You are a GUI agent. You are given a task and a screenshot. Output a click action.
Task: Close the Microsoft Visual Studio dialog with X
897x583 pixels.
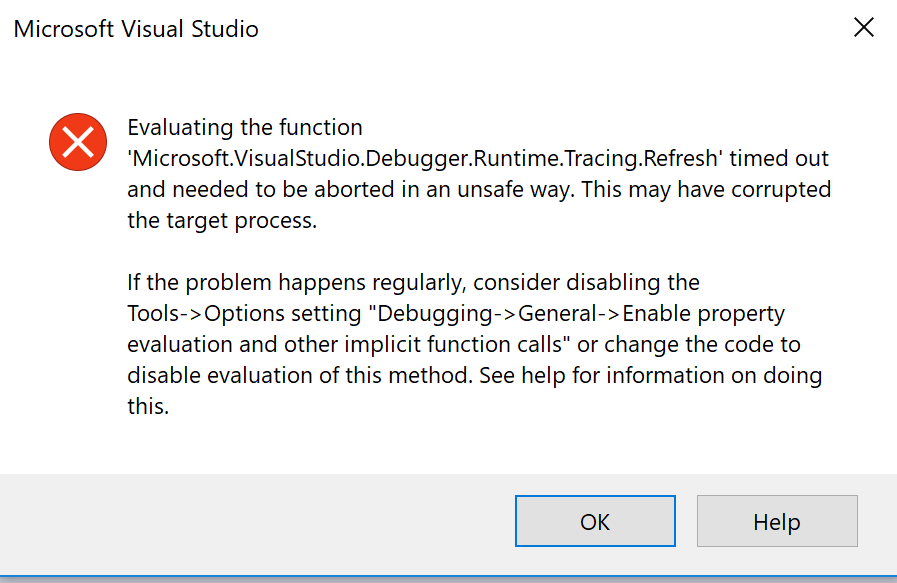pyautogui.click(x=864, y=27)
